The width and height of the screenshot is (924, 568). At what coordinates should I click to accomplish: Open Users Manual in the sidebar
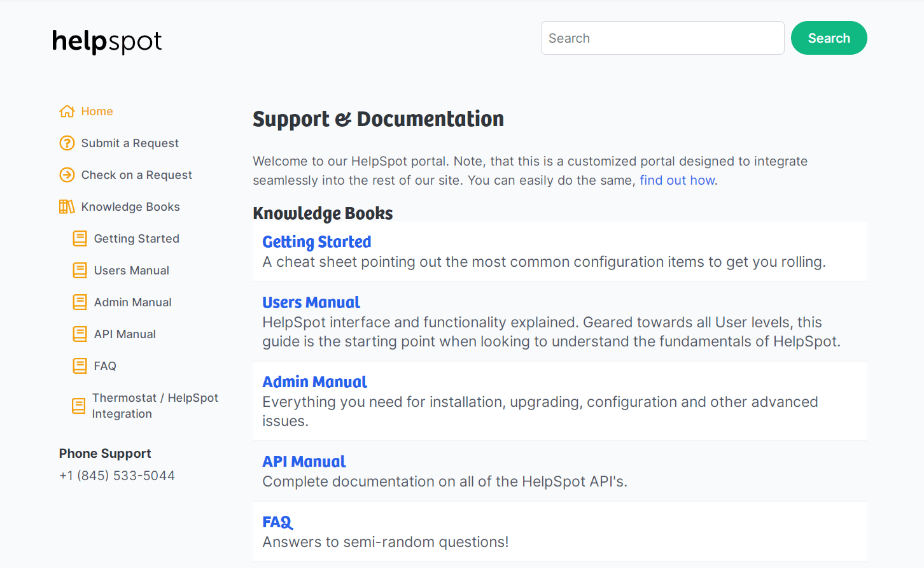[131, 271]
